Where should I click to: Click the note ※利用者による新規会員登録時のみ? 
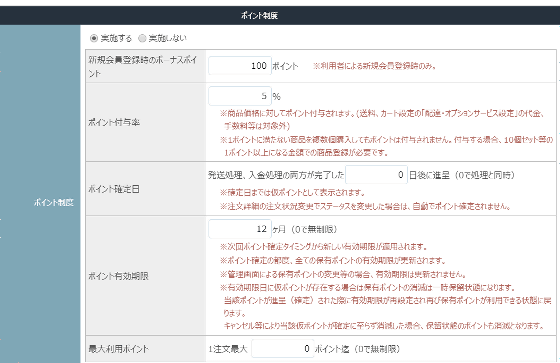(375, 66)
